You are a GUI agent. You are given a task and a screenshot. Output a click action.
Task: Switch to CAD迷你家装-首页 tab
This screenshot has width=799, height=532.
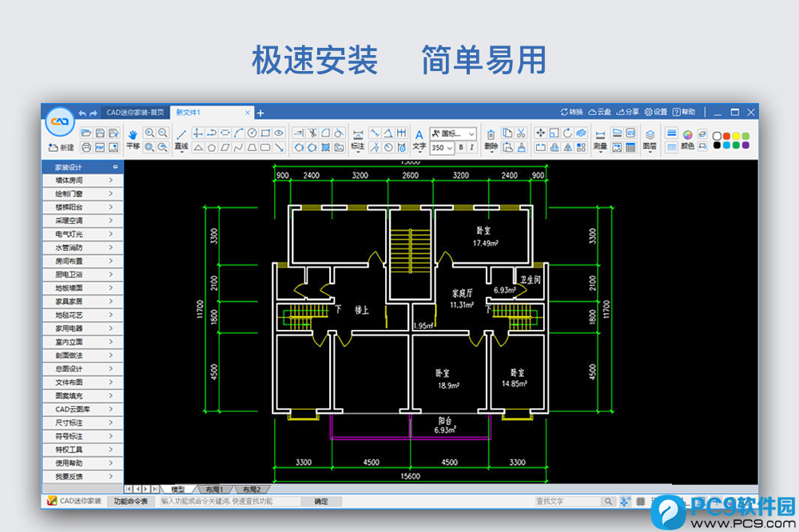135,112
